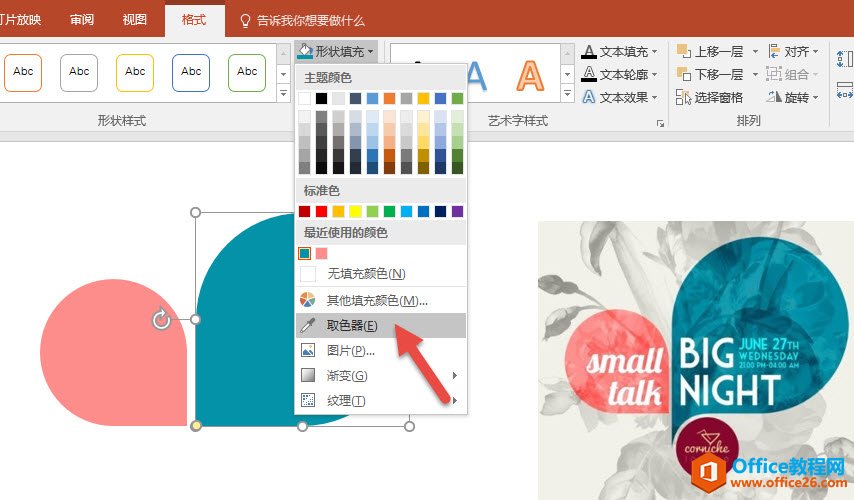Open the 文本效果 text effects dropdown
The image size is (854, 500).
tap(619, 97)
